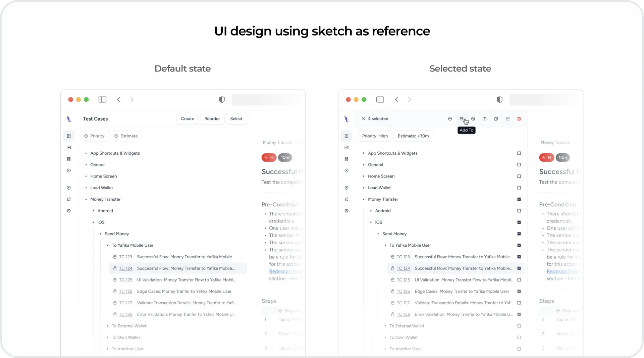This screenshot has height=358, width=644.
Task: Clear selection with X beside '4 selected'
Action: tap(364, 119)
